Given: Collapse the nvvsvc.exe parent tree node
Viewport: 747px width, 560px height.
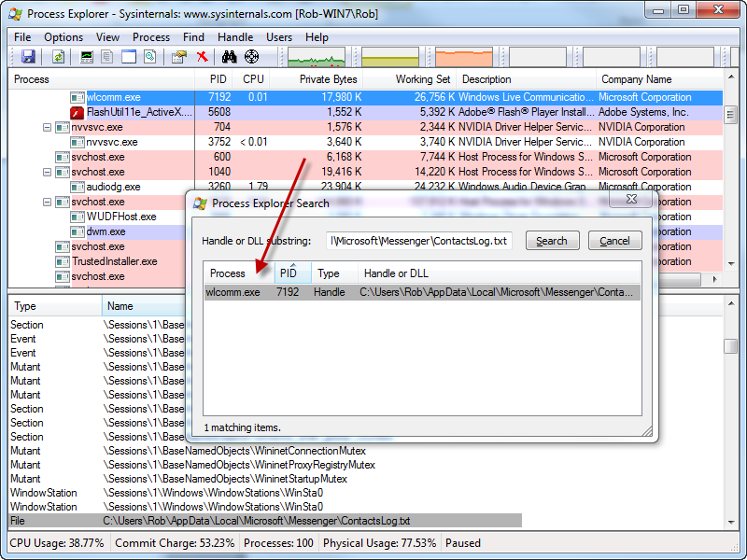Looking at the screenshot, I should (x=48, y=127).
